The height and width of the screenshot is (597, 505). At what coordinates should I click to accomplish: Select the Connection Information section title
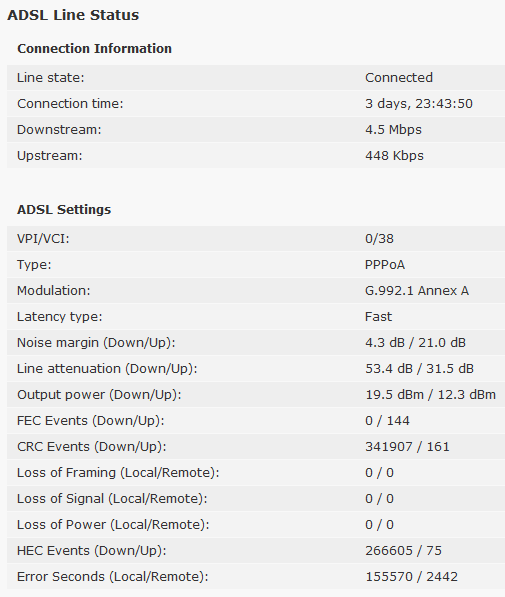point(94,49)
